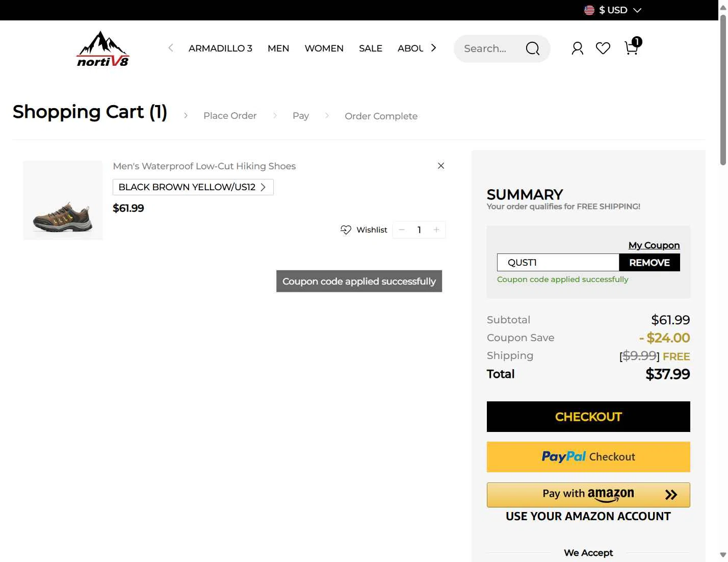The height and width of the screenshot is (562, 728).
Task: Increase quantity with the plus button
Action: pyautogui.click(x=436, y=230)
